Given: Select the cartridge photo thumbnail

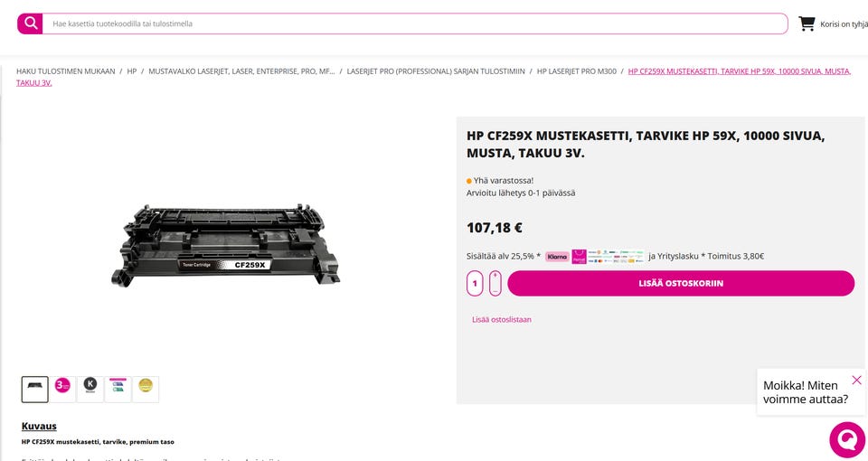Looking at the screenshot, I should tap(35, 389).
